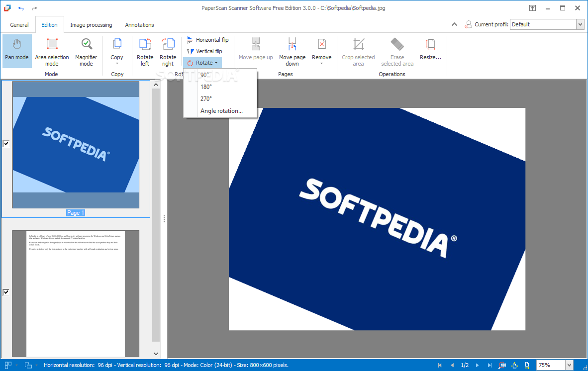588x371 pixels.
Task: Click the window arrangement icon in status bar
Action: tap(28, 365)
